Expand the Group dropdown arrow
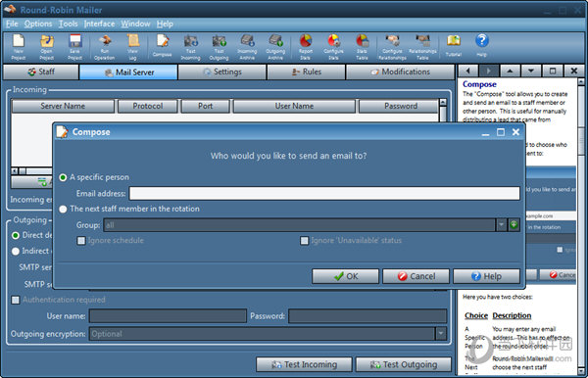This screenshot has width=588, height=378. (x=501, y=225)
